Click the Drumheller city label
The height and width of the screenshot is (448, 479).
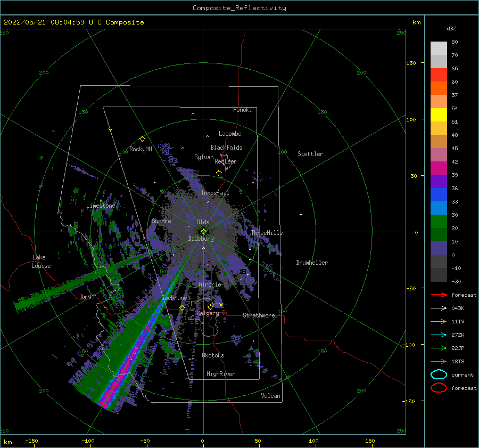pos(312,263)
